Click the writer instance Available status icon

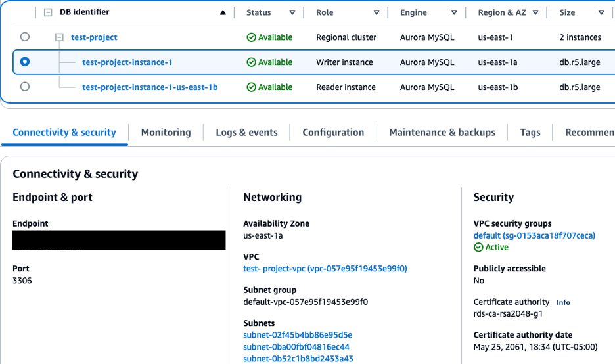click(251, 62)
